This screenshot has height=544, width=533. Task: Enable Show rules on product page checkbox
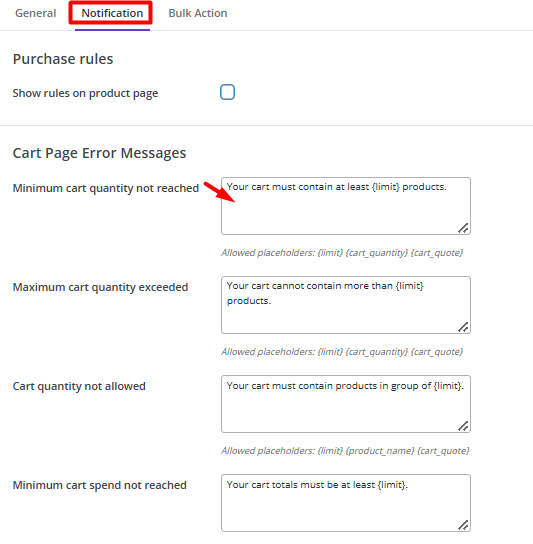click(227, 92)
